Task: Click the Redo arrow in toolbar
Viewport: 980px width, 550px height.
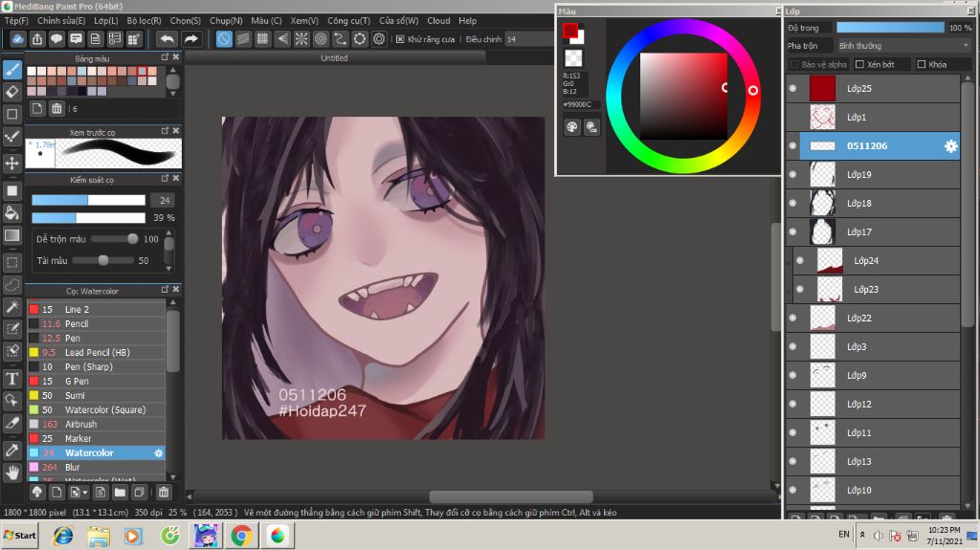Action: tap(190, 39)
